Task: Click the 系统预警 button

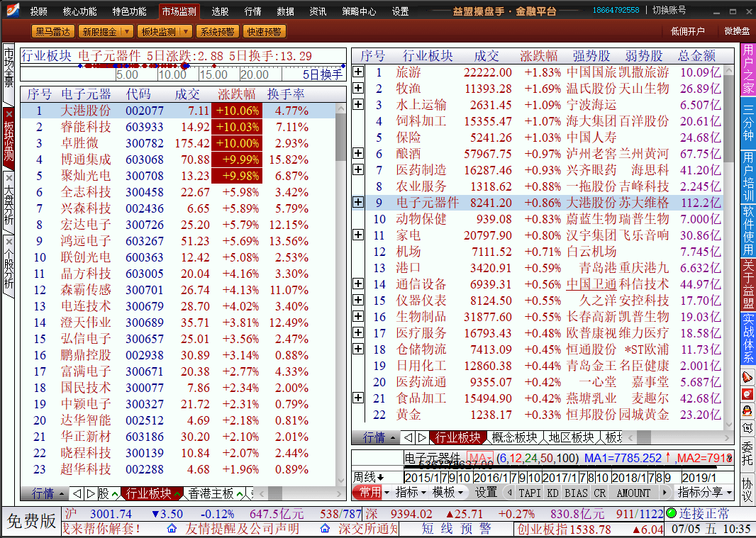Action: [218, 32]
